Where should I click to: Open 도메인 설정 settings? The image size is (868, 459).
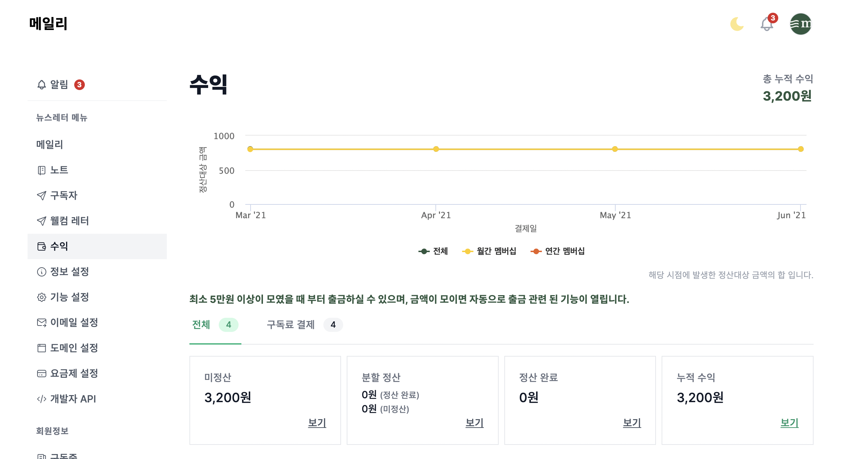[74, 348]
